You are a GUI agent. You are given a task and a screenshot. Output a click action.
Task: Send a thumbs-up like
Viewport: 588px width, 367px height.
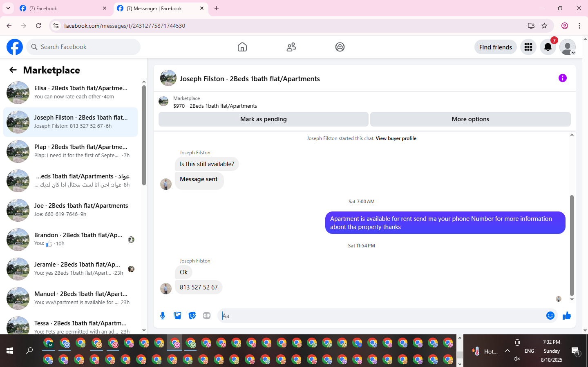click(567, 316)
